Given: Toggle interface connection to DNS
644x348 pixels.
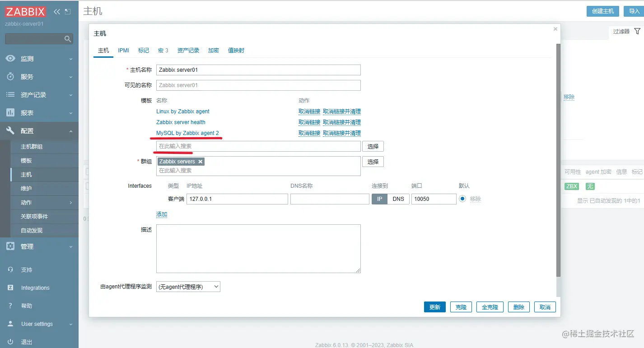Looking at the screenshot, I should 398,199.
